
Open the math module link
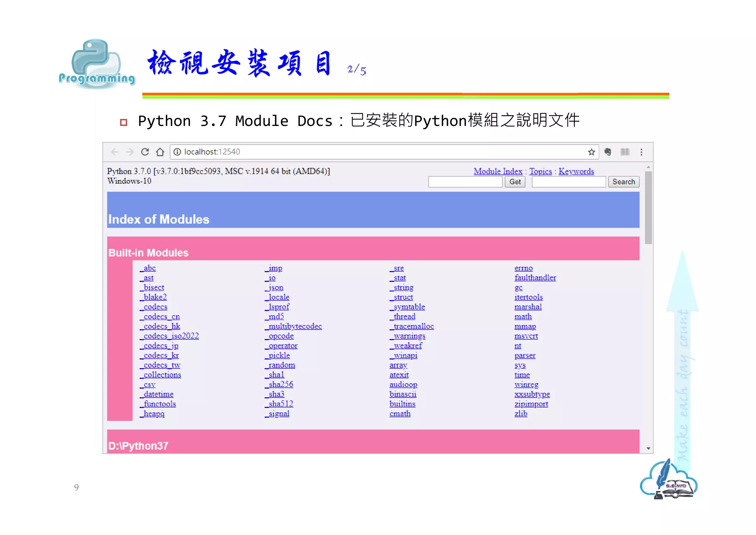coord(523,317)
